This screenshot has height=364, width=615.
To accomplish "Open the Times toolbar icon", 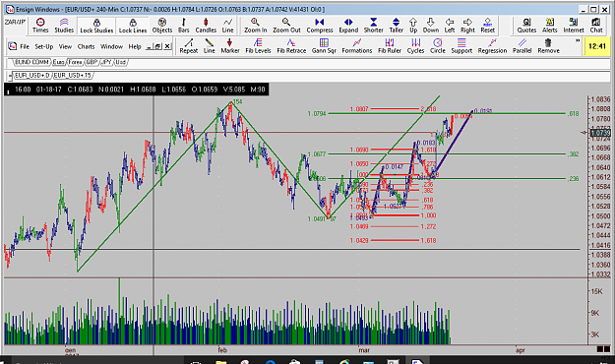I will pyautogui.click(x=40, y=26).
